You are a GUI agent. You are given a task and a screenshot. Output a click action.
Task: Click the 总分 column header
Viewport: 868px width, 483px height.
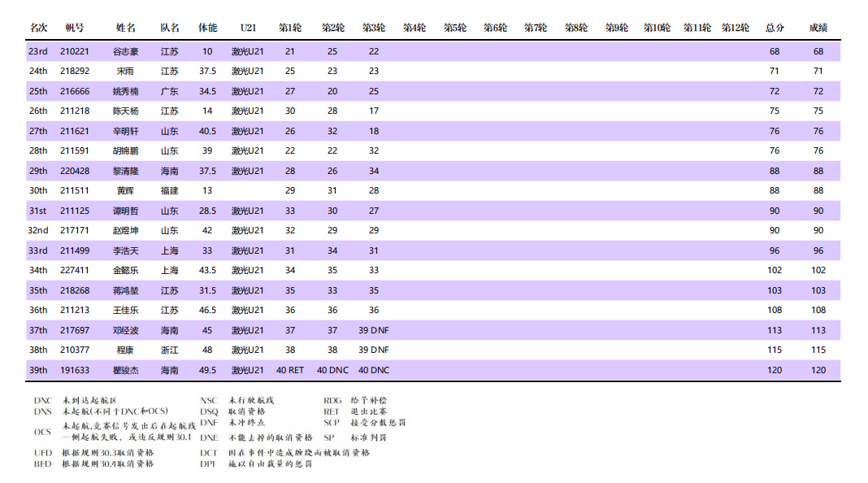click(775, 28)
